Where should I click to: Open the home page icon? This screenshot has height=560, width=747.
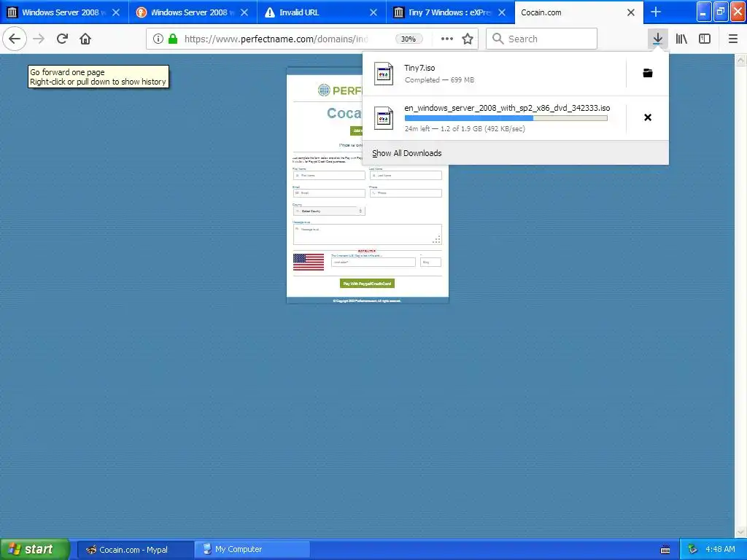(x=85, y=39)
